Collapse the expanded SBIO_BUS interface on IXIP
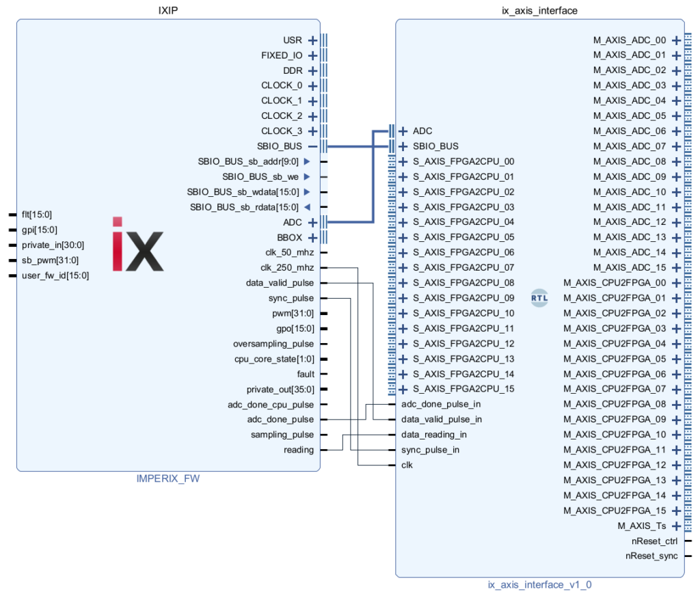 tap(312, 146)
